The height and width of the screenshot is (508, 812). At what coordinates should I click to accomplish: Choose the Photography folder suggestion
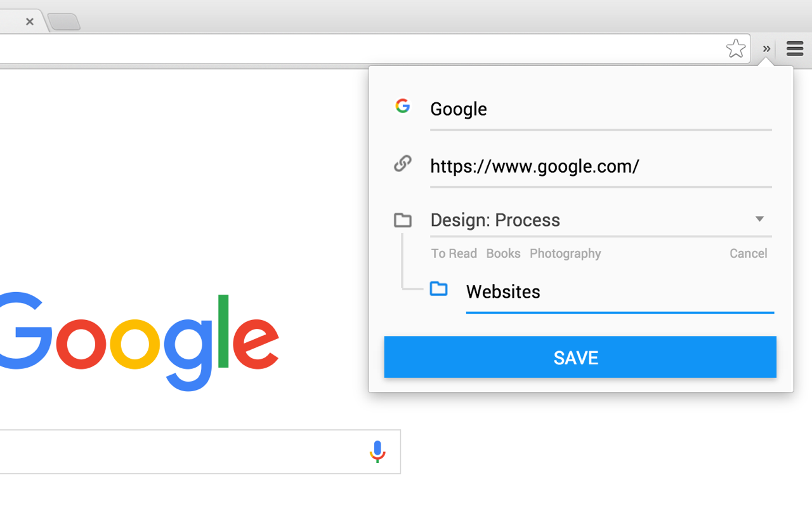pos(565,253)
